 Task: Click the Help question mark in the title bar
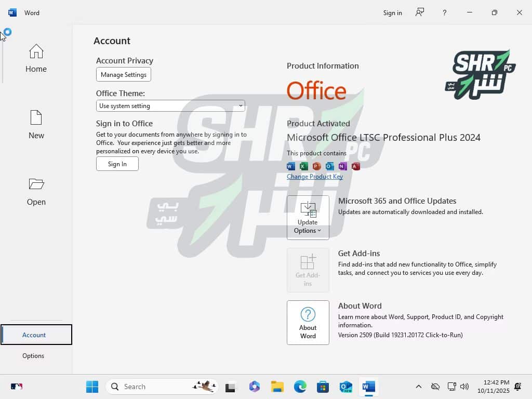click(444, 12)
